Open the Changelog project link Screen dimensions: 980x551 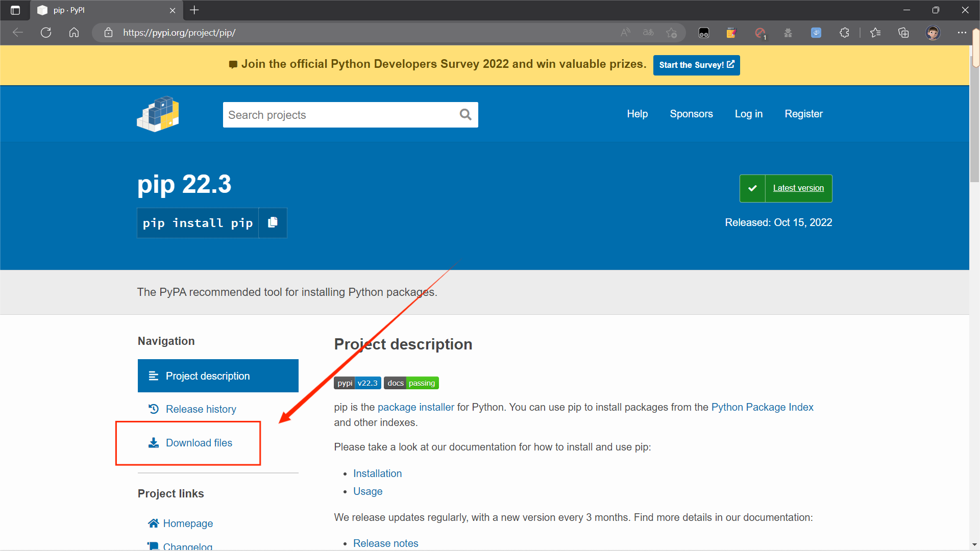click(x=180, y=546)
